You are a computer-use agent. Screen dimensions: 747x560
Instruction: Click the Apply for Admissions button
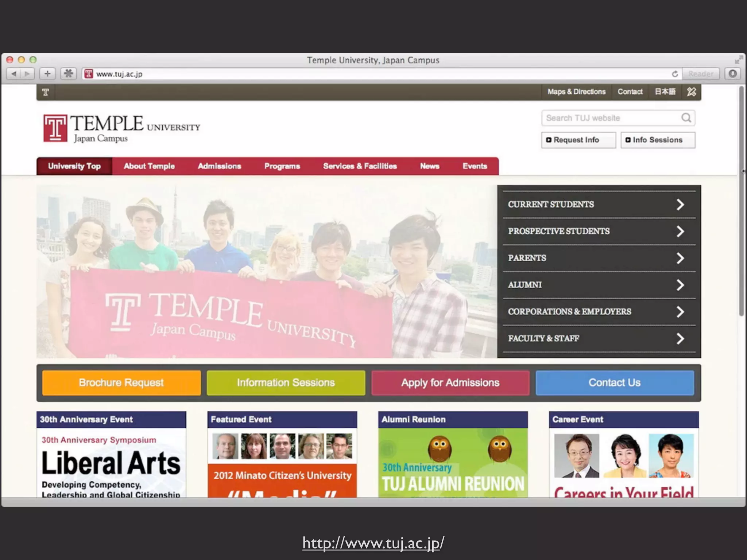[450, 383]
